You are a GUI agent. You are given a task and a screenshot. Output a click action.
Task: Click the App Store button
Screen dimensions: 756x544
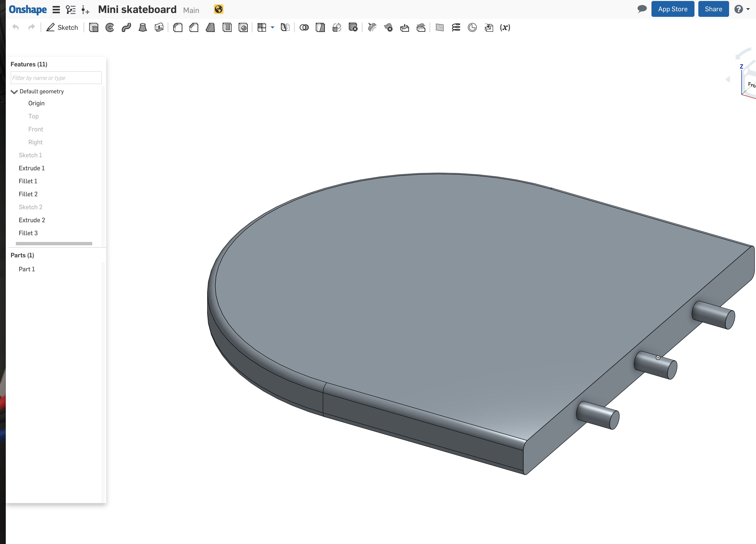pyautogui.click(x=672, y=9)
